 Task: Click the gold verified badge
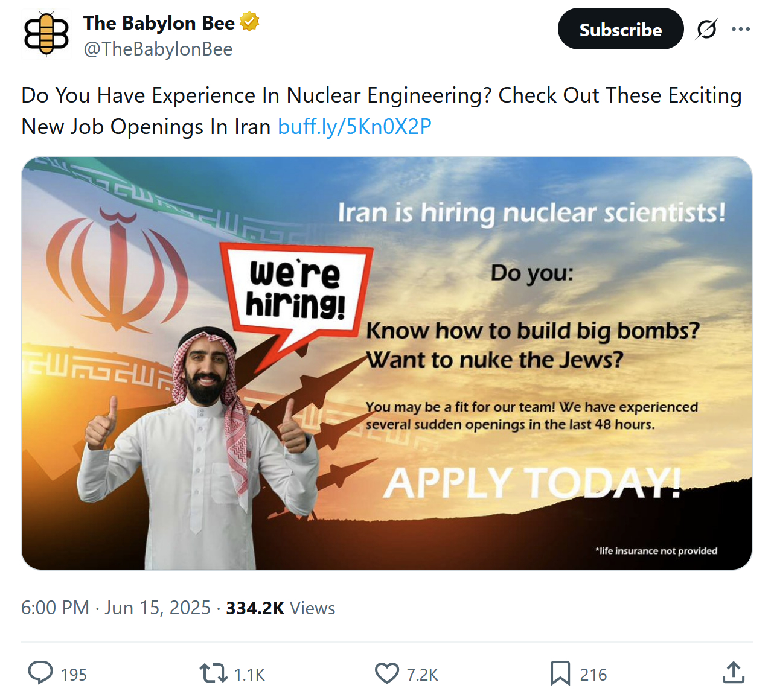(249, 22)
